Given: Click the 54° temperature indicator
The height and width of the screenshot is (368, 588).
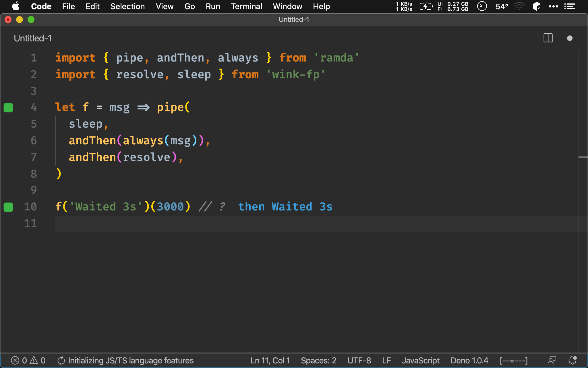Looking at the screenshot, I should point(502,6).
